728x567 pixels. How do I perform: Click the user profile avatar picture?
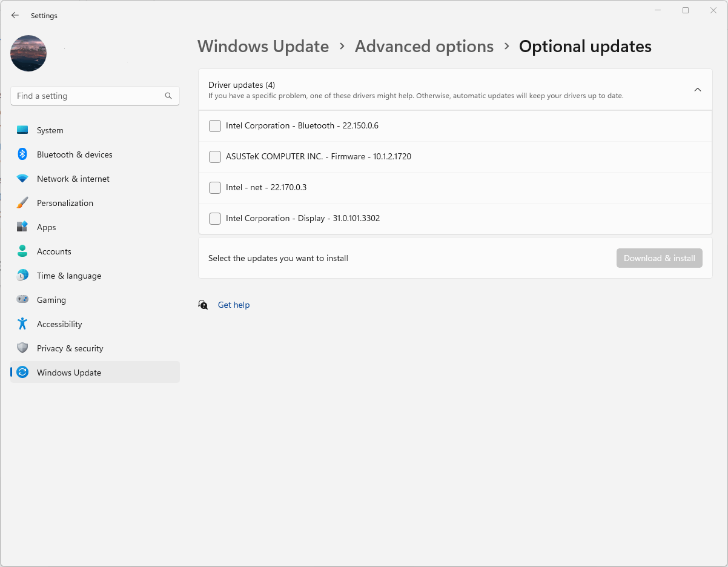28,53
